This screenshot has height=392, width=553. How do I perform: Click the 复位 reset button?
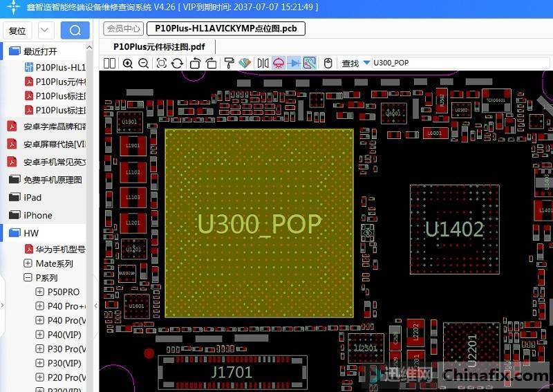tap(17, 30)
